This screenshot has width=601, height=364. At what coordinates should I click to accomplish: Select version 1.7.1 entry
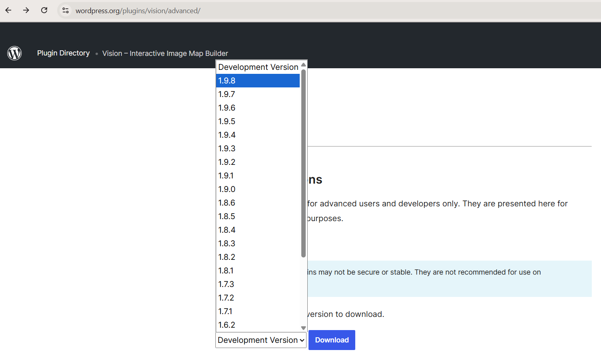[x=258, y=311]
